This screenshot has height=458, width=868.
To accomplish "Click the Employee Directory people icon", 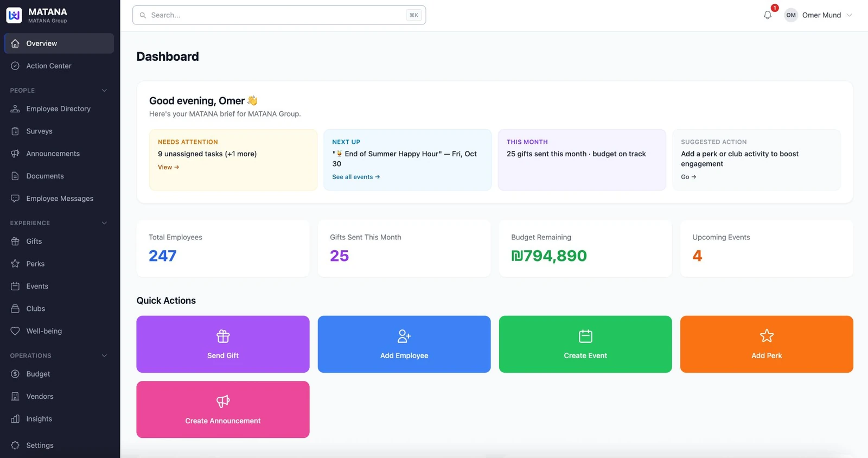I will [15, 109].
